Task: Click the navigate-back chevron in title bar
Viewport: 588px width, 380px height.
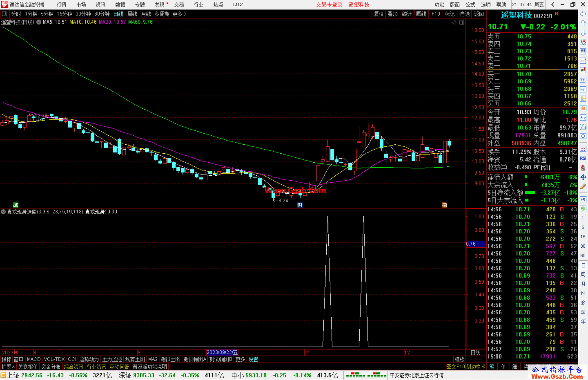Action: point(553,4)
